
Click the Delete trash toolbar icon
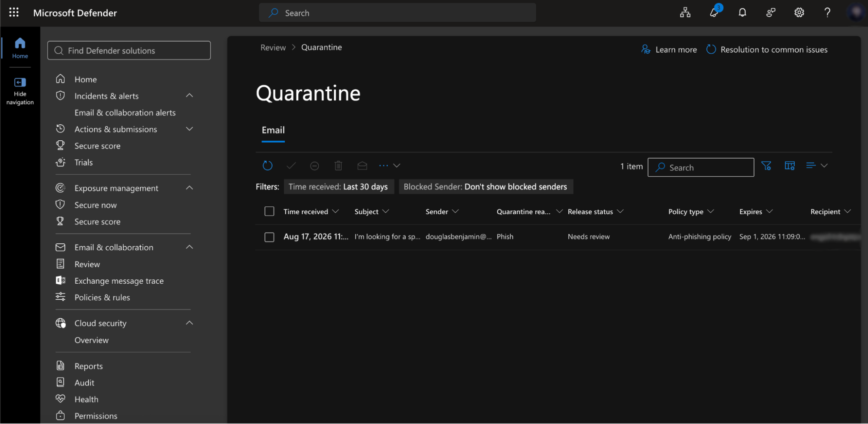(339, 166)
